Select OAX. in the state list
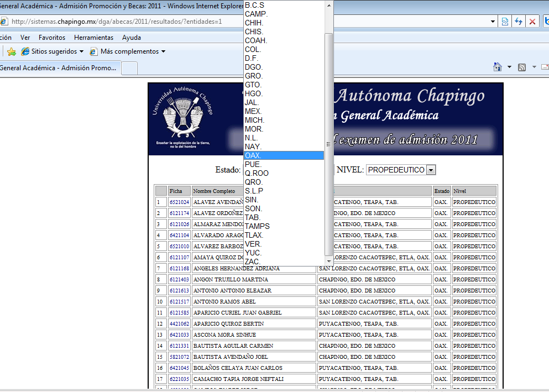 [x=284, y=155]
